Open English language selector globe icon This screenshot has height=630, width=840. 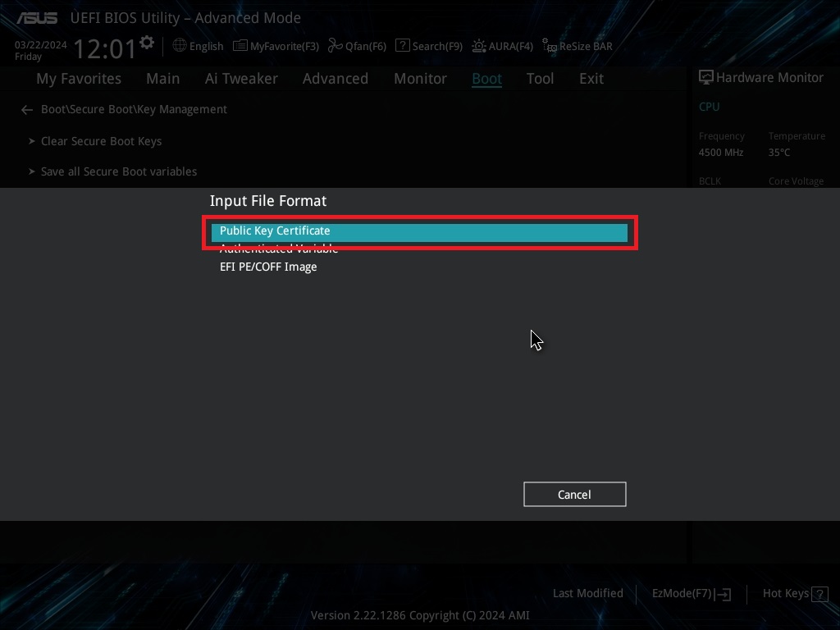[x=180, y=46]
